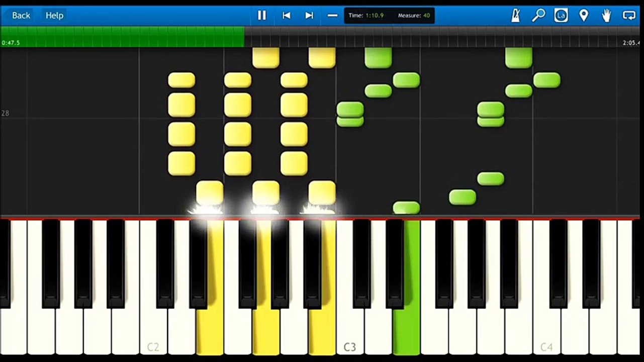The image size is (644, 362).
Task: Click the "Time: 1:10.9" readout
Action: [x=366, y=16]
